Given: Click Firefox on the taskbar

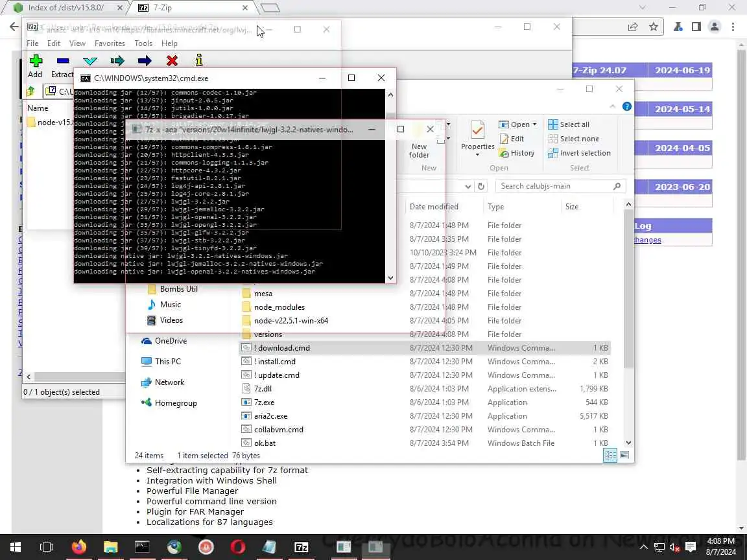Looking at the screenshot, I should 78,546.
